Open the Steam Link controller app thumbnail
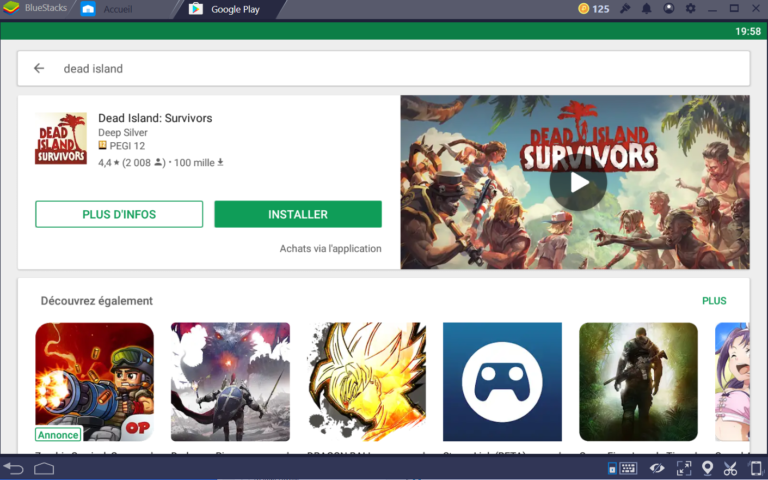 502,382
